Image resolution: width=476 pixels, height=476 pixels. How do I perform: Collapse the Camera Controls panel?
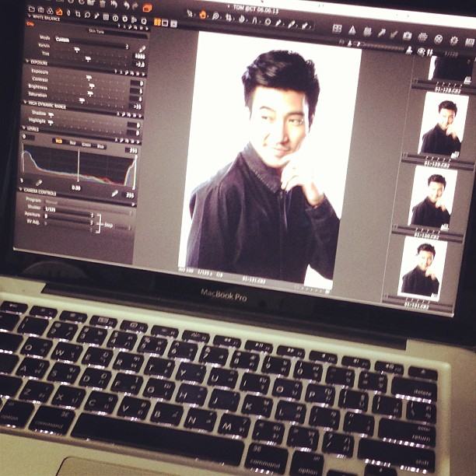(21, 189)
